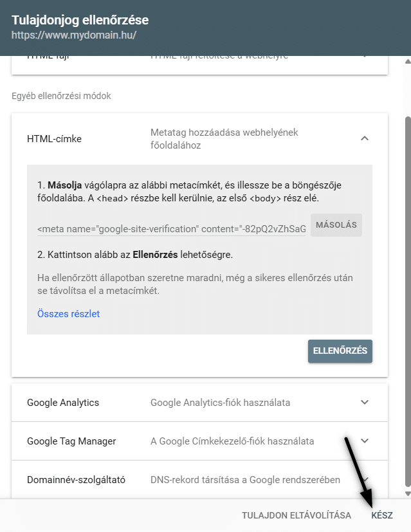The width and height of the screenshot is (411, 532).
Task: Click the scrollbar up arrow
Action: coord(405,60)
